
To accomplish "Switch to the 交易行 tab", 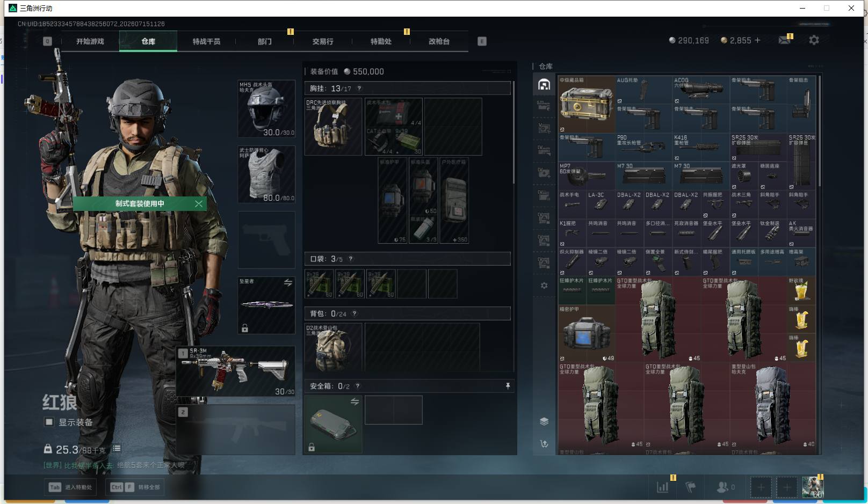I will (x=323, y=41).
